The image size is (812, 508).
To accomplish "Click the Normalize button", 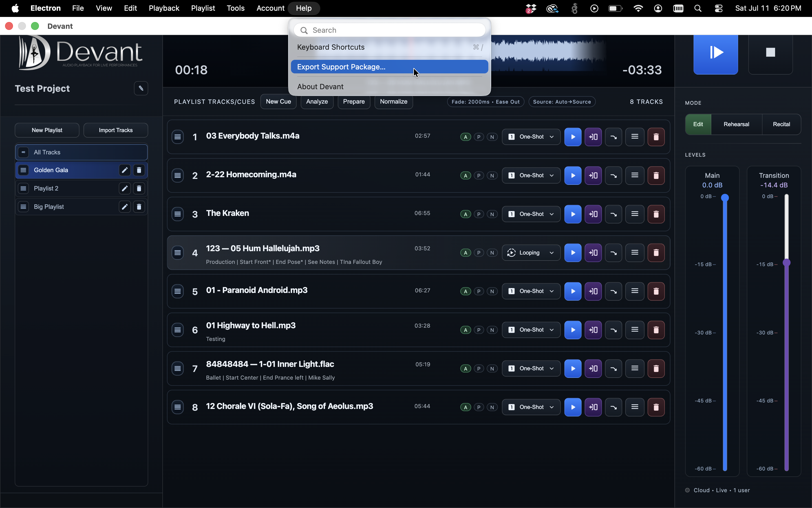I will coord(393,102).
